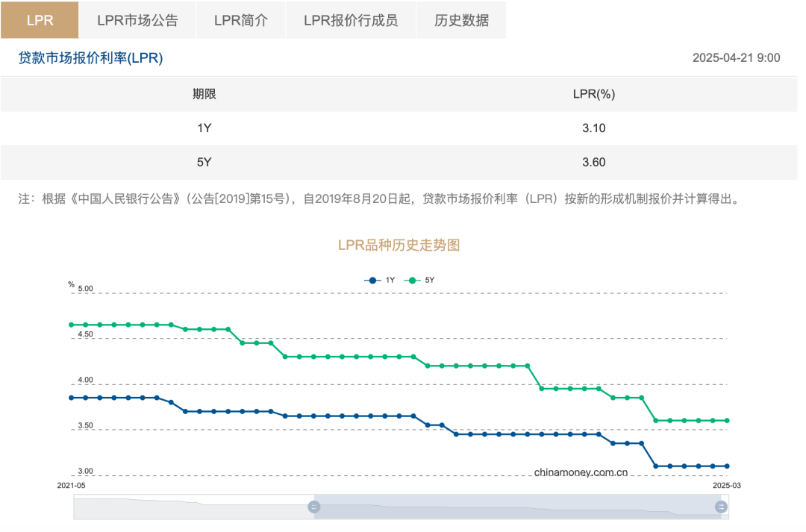Image resolution: width=806 pixels, height=532 pixels.
Task: Switch to the LPR市场公告 tab
Action: 137,20
